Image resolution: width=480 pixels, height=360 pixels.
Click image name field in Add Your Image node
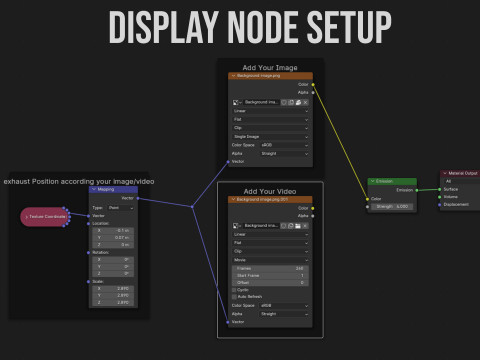(x=261, y=102)
